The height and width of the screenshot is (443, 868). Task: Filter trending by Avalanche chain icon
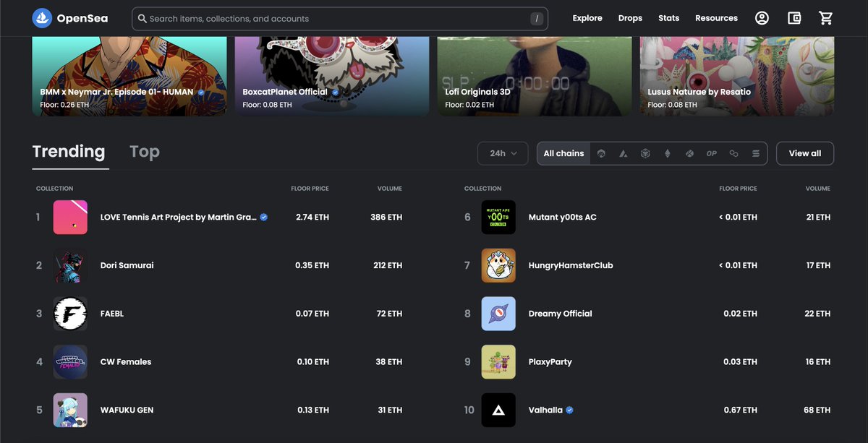click(x=624, y=153)
